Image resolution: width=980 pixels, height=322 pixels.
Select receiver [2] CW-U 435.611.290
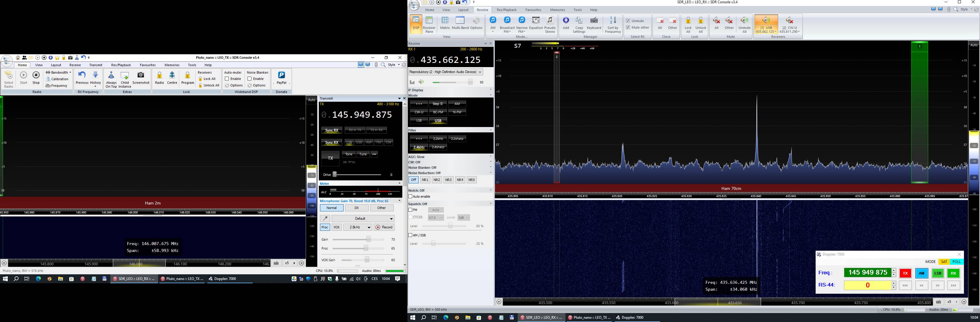click(x=789, y=24)
